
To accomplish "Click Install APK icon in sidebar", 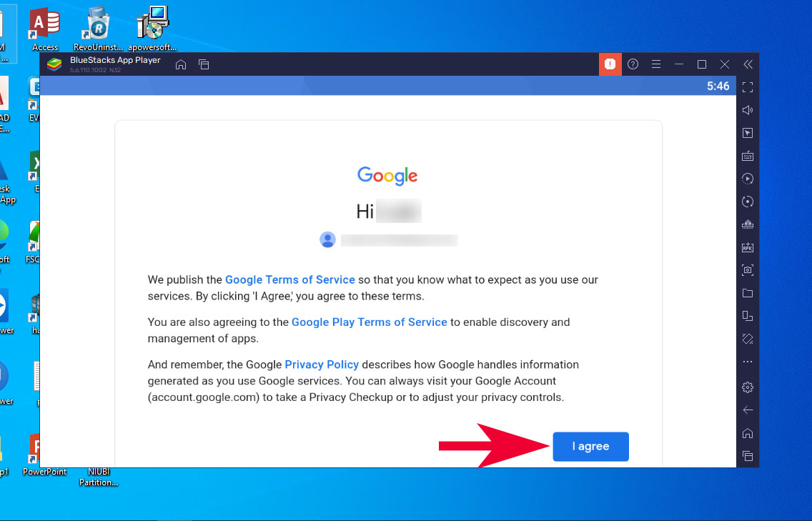I will (747, 247).
